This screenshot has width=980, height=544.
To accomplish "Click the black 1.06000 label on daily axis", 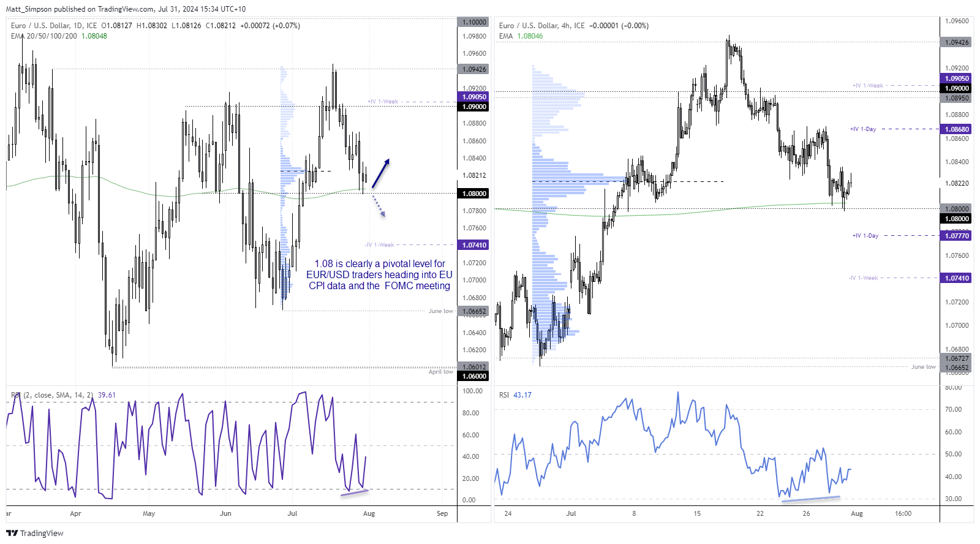I will point(473,376).
